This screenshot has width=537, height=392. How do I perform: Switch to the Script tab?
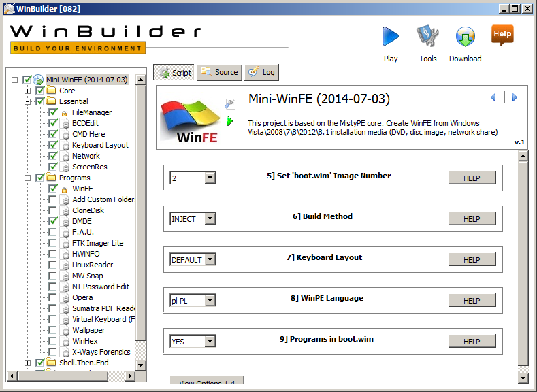click(x=174, y=73)
